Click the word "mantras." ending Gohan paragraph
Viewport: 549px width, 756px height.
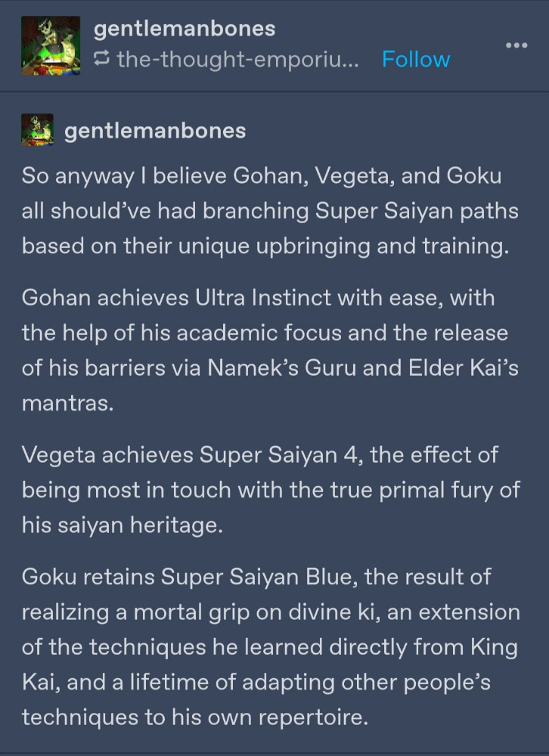point(67,403)
